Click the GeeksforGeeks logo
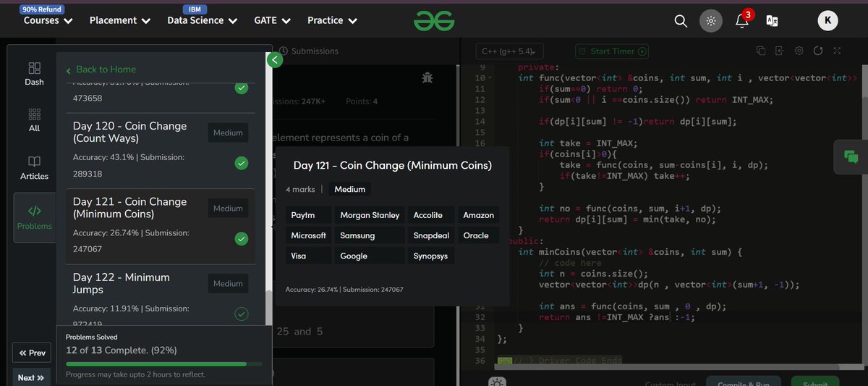Image resolution: width=868 pixels, height=386 pixels. click(434, 21)
